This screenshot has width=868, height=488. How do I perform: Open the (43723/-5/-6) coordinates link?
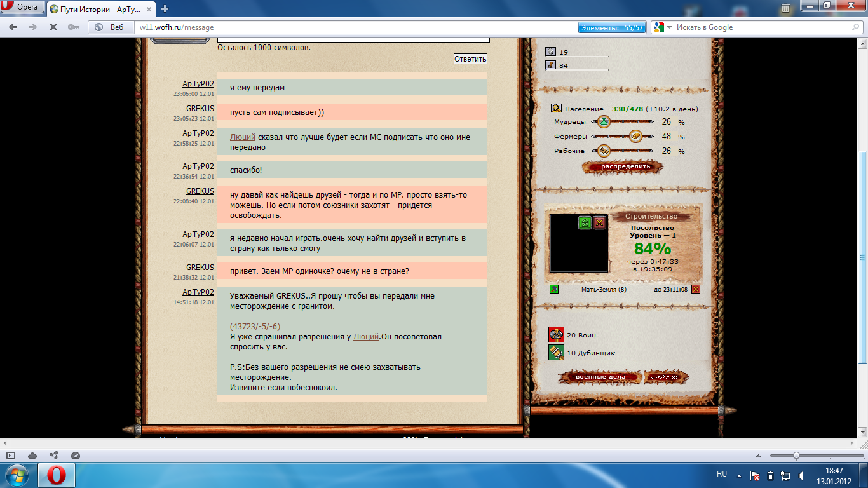255,327
